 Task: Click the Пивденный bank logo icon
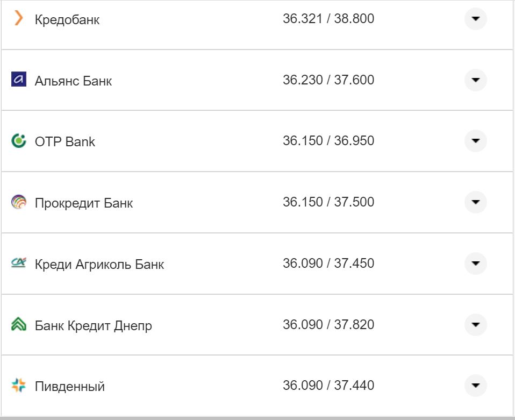click(x=18, y=386)
